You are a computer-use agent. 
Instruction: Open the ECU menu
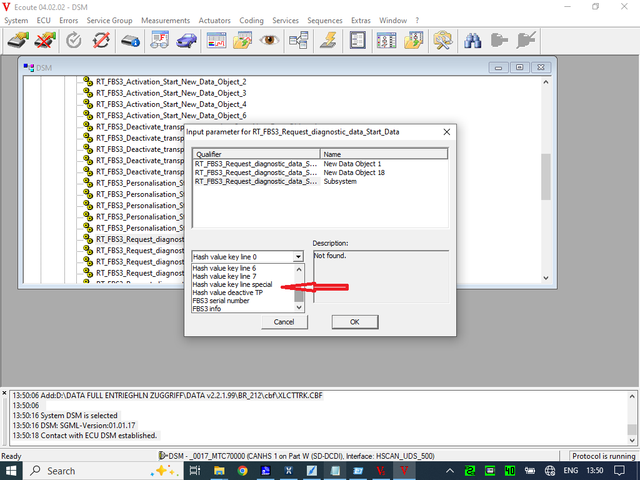pyautogui.click(x=44, y=20)
